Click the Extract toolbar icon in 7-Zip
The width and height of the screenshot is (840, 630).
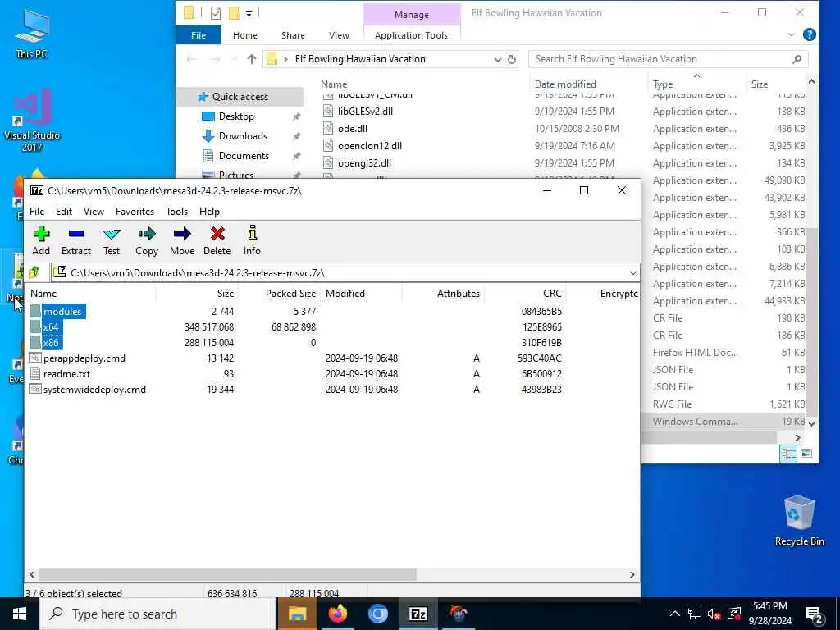(x=76, y=240)
